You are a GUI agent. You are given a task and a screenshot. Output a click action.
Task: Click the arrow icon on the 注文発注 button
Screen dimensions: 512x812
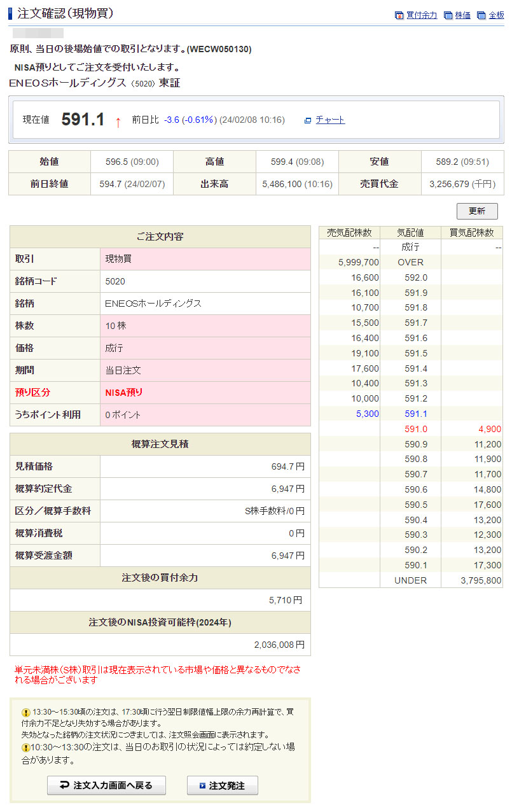pyautogui.click(x=202, y=786)
